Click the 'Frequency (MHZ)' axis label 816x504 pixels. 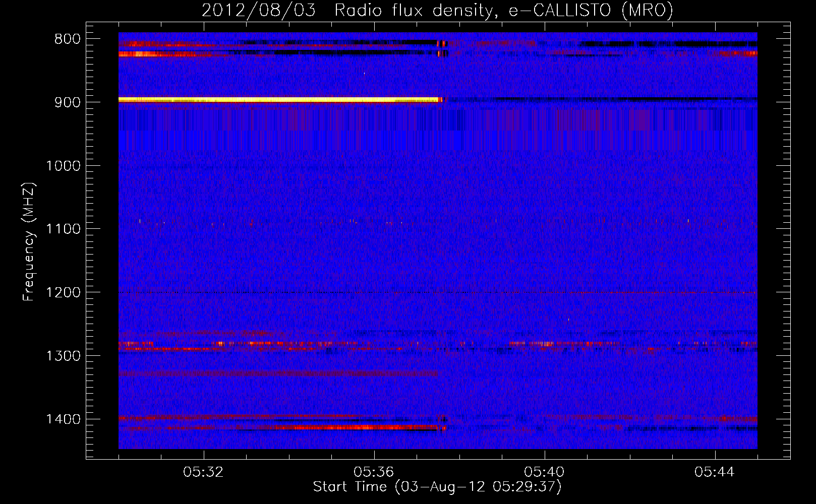click(29, 242)
